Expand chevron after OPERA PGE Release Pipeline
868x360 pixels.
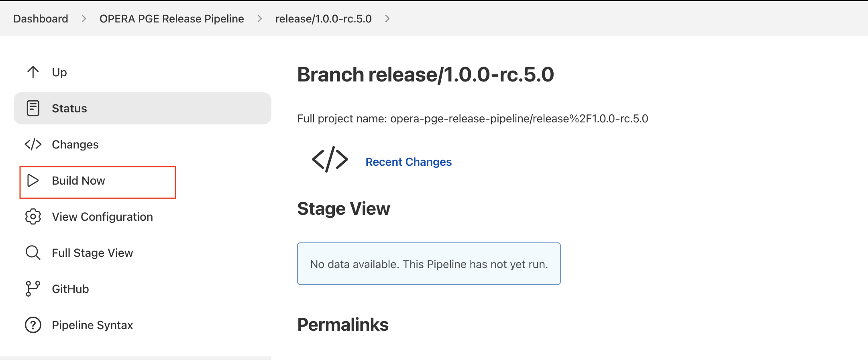coord(260,18)
